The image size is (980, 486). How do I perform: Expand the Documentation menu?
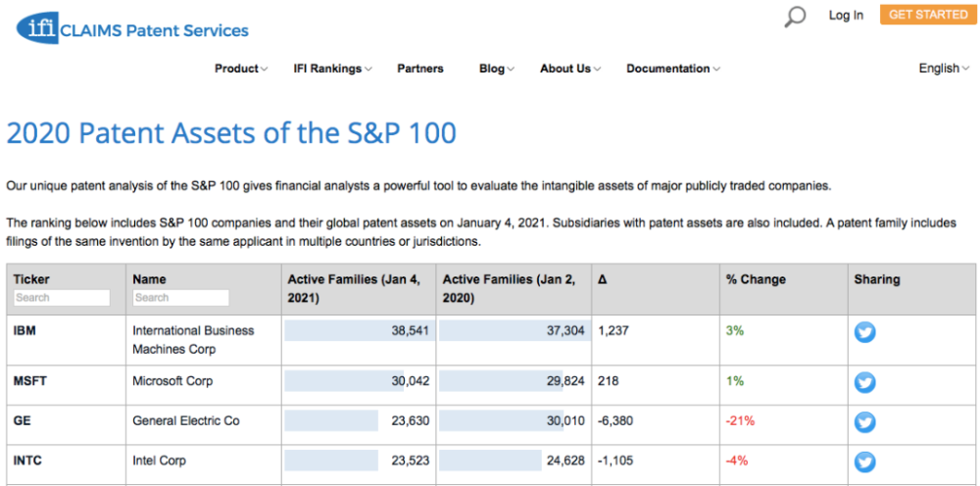click(673, 69)
